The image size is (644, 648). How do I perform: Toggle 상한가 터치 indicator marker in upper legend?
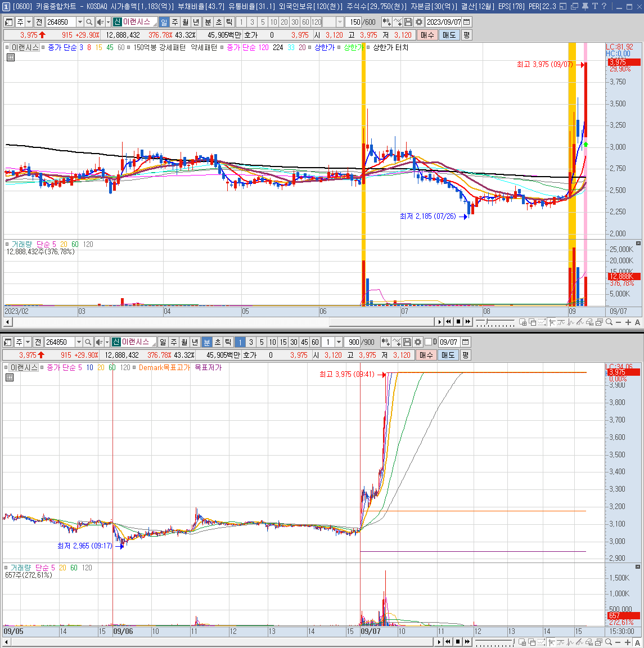tap(368, 47)
